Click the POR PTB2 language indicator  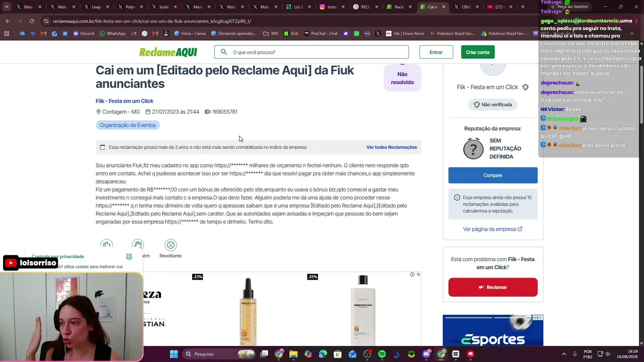coord(588,354)
